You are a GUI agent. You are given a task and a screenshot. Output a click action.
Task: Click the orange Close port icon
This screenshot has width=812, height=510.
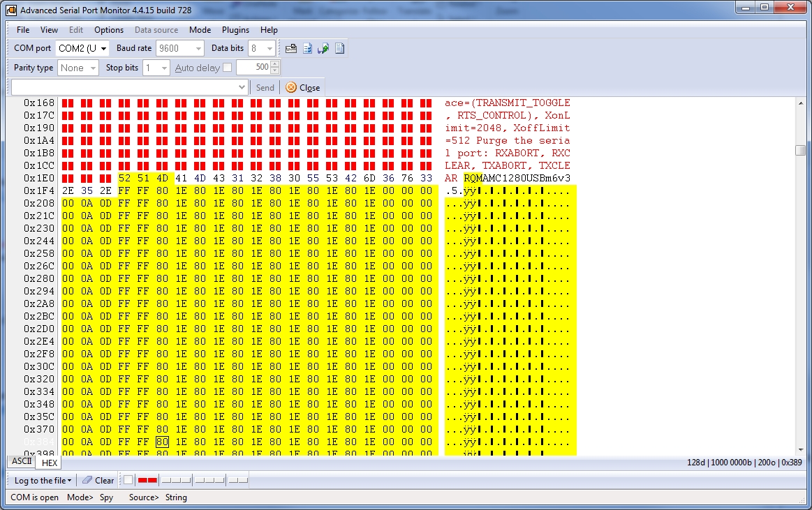291,87
